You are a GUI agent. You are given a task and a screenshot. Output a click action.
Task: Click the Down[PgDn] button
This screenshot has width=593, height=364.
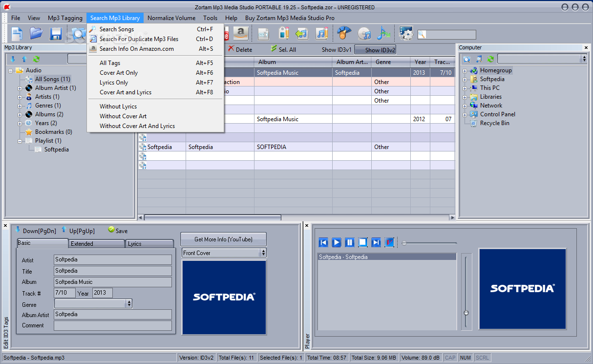[35, 231]
